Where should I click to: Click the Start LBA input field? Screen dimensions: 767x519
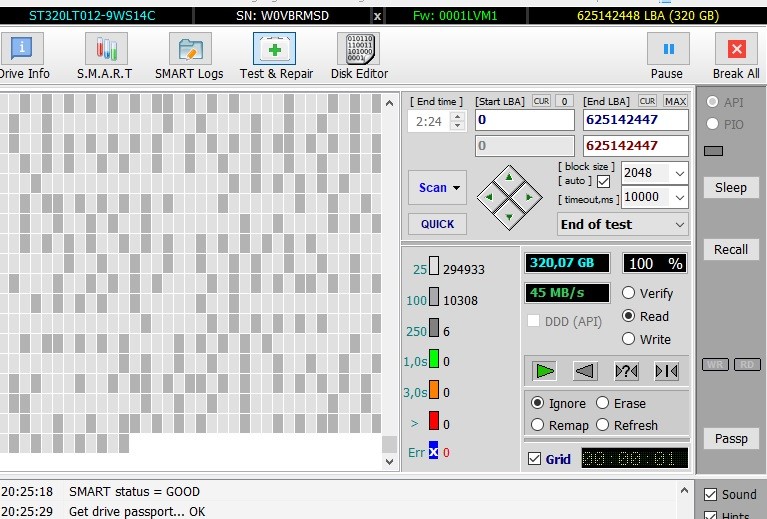click(x=525, y=120)
